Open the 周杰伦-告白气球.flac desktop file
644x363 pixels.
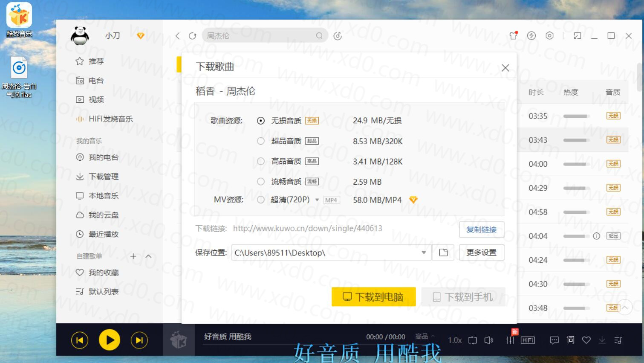[x=19, y=77]
